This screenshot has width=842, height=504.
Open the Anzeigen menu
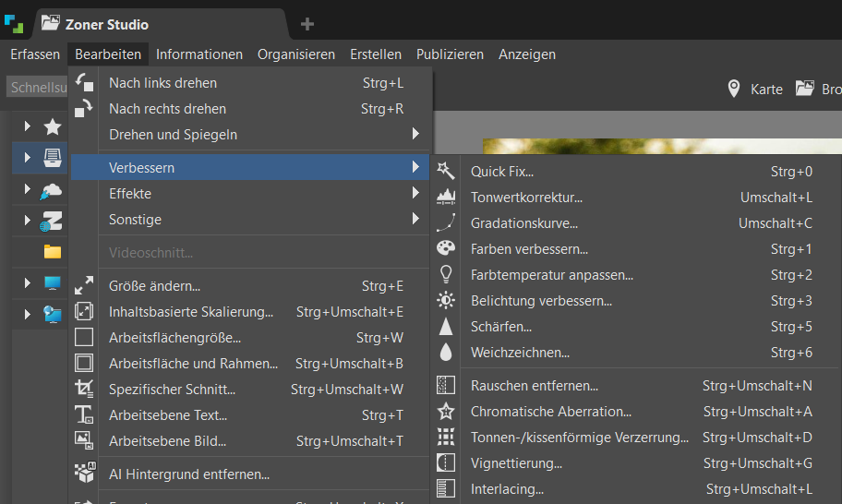pos(527,54)
